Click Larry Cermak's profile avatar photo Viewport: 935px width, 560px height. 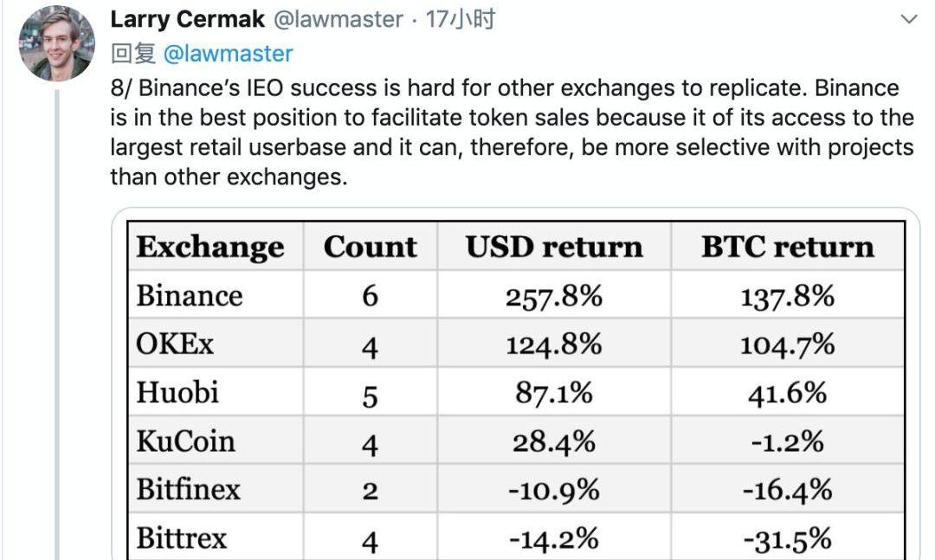point(56,43)
